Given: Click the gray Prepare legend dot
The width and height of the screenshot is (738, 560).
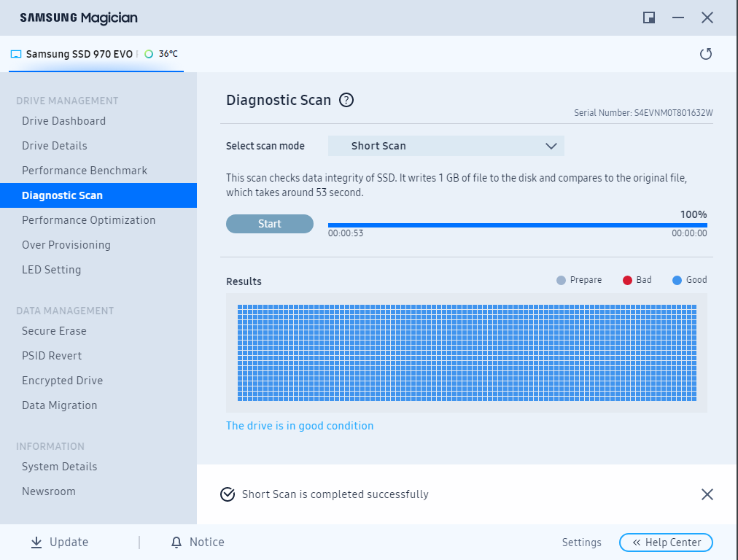Looking at the screenshot, I should coord(561,281).
